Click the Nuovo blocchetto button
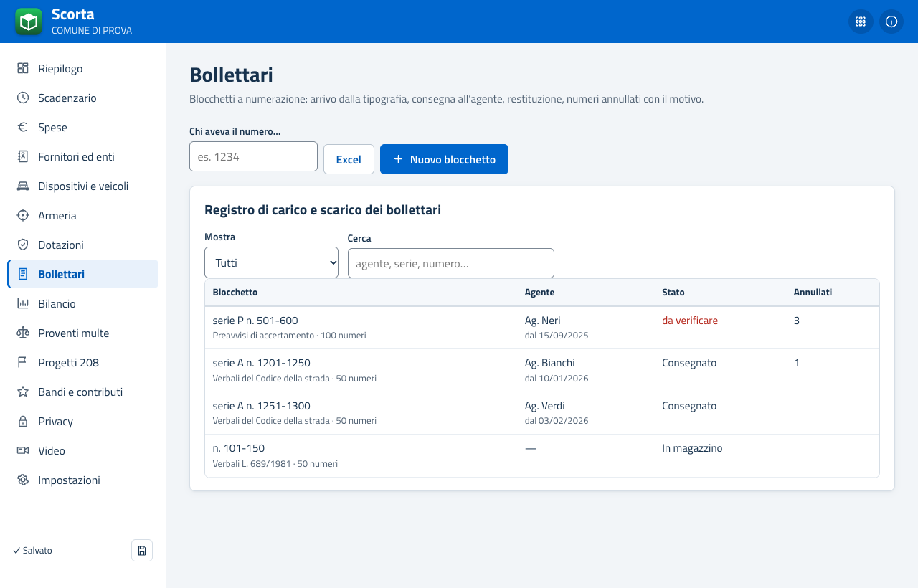The width and height of the screenshot is (918, 588). pos(444,159)
